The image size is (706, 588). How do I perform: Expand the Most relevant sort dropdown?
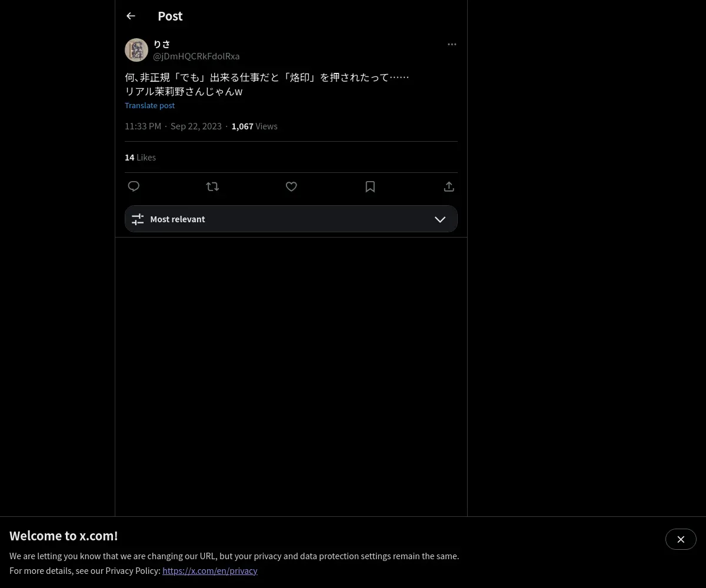tap(291, 219)
